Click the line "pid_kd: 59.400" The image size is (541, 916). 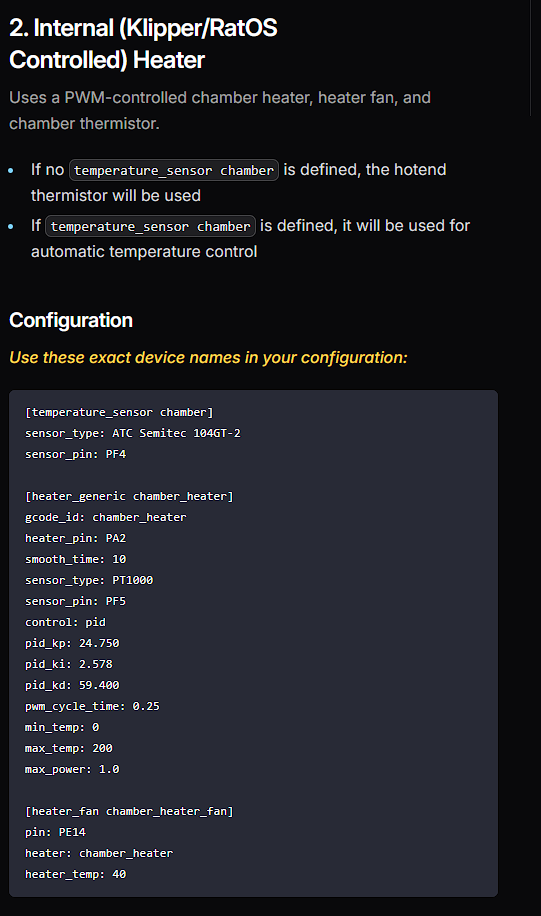coord(72,686)
